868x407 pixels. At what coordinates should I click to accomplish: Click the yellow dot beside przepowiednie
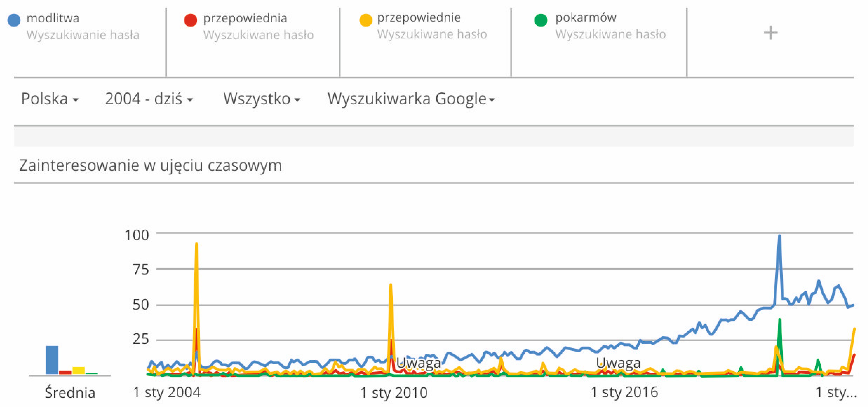[x=366, y=20]
